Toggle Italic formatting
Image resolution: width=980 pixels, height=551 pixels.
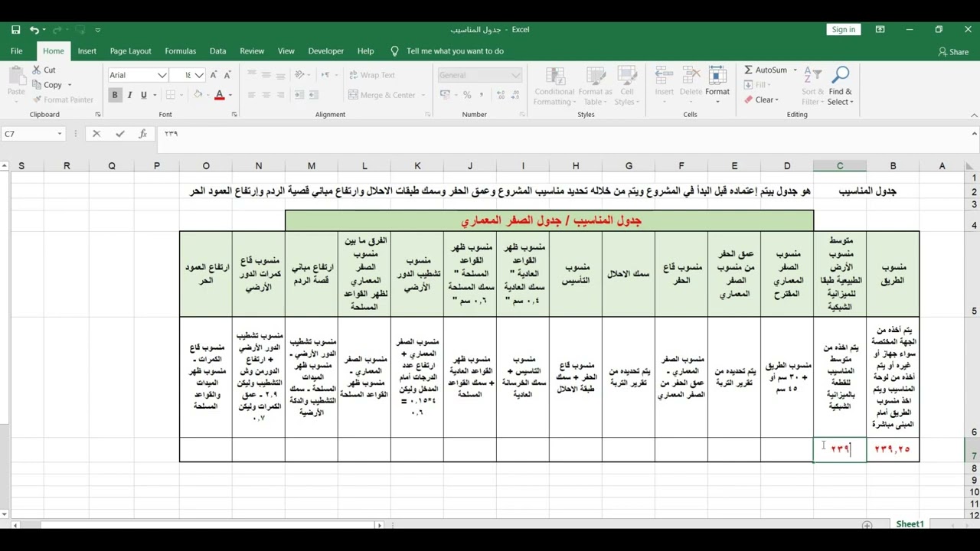click(x=129, y=95)
